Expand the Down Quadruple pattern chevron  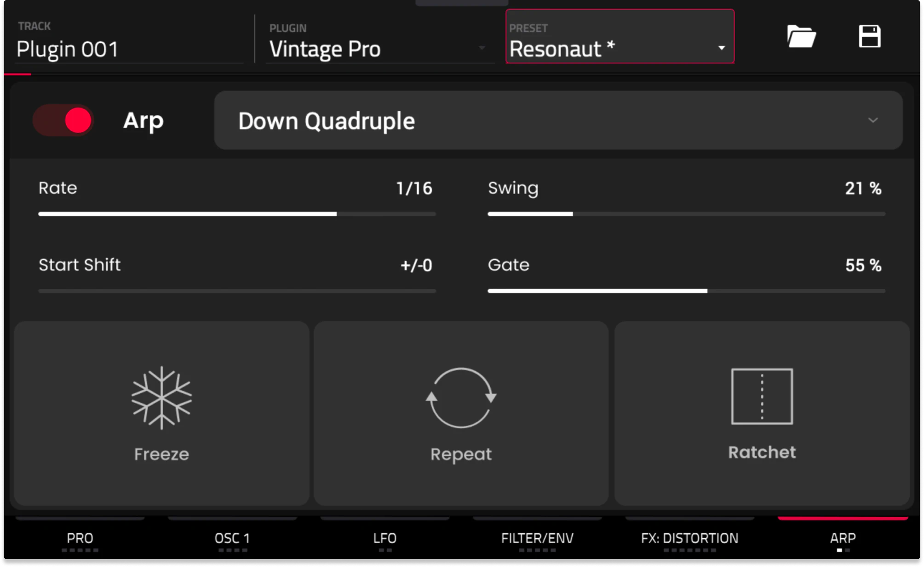click(x=872, y=120)
